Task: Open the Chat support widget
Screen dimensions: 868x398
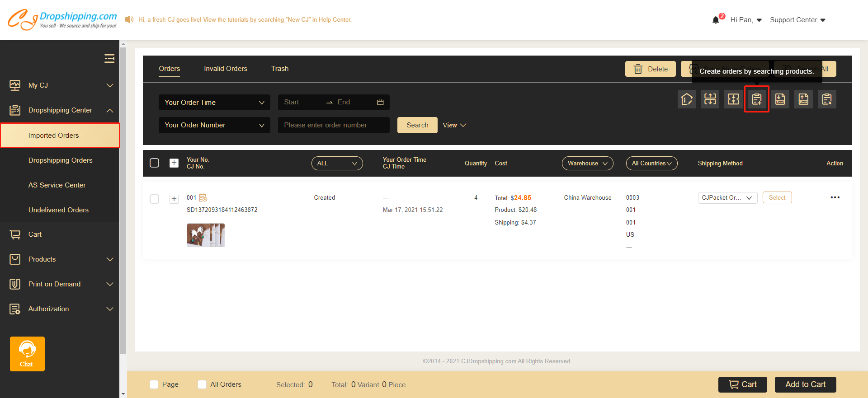Action: click(x=27, y=354)
